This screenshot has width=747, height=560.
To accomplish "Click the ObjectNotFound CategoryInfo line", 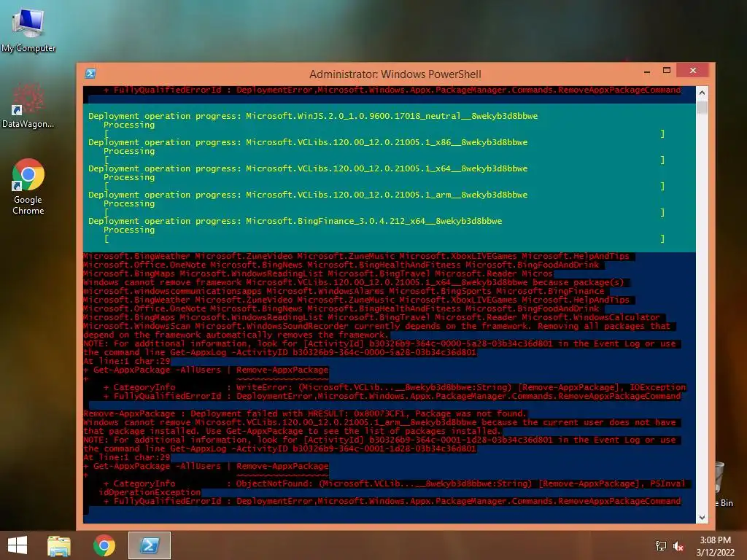I will pyautogui.click(x=395, y=484).
